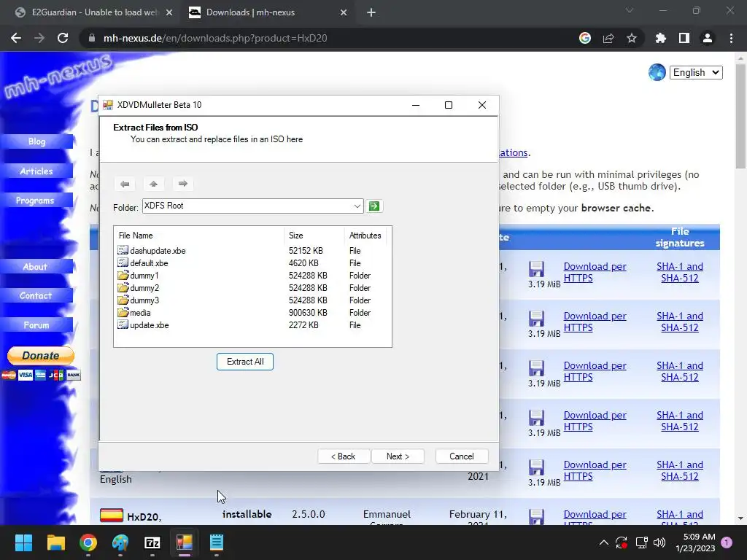Click the Attributes column header
The image size is (747, 560).
click(x=365, y=236)
